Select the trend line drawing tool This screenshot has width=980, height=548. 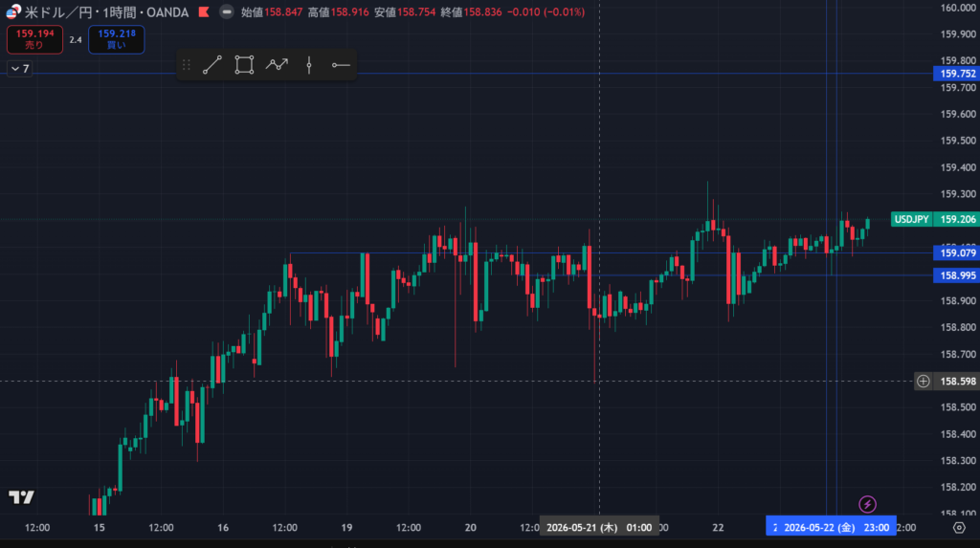[212, 65]
